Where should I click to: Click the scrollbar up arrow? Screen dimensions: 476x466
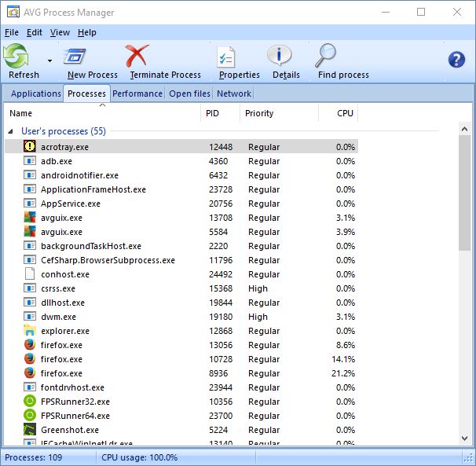pos(464,129)
